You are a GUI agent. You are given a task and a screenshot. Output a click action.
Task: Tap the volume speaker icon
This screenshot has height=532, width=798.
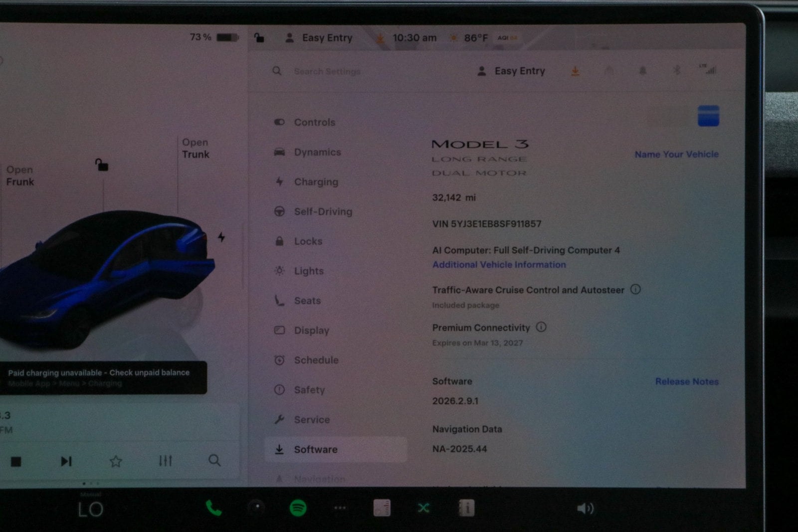pyautogui.click(x=585, y=509)
